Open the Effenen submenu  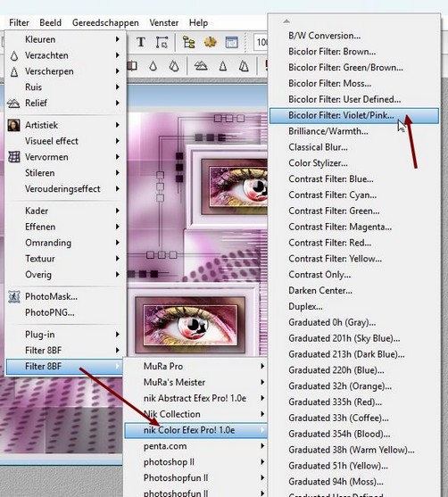click(x=64, y=227)
